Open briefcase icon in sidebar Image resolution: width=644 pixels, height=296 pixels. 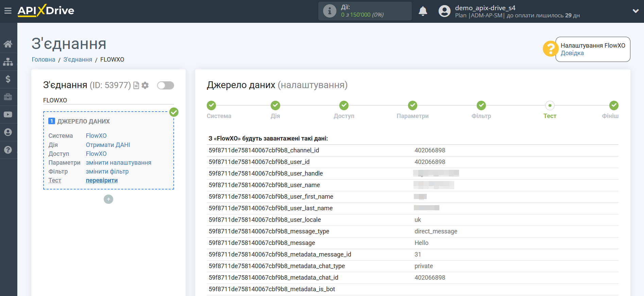[8, 97]
